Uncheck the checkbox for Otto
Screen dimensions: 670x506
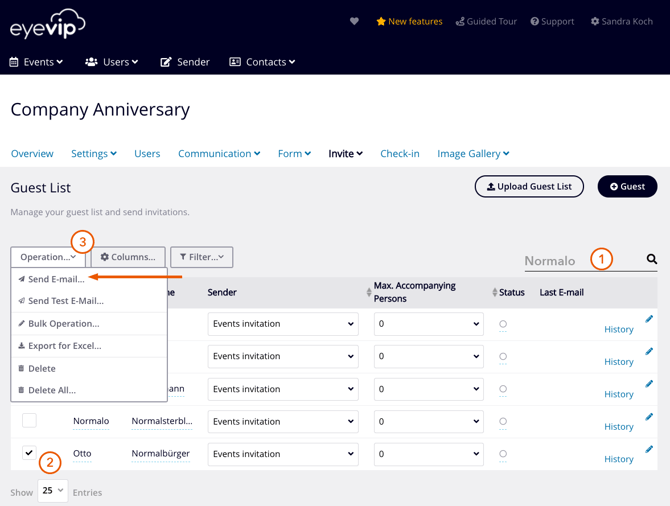[x=29, y=453]
